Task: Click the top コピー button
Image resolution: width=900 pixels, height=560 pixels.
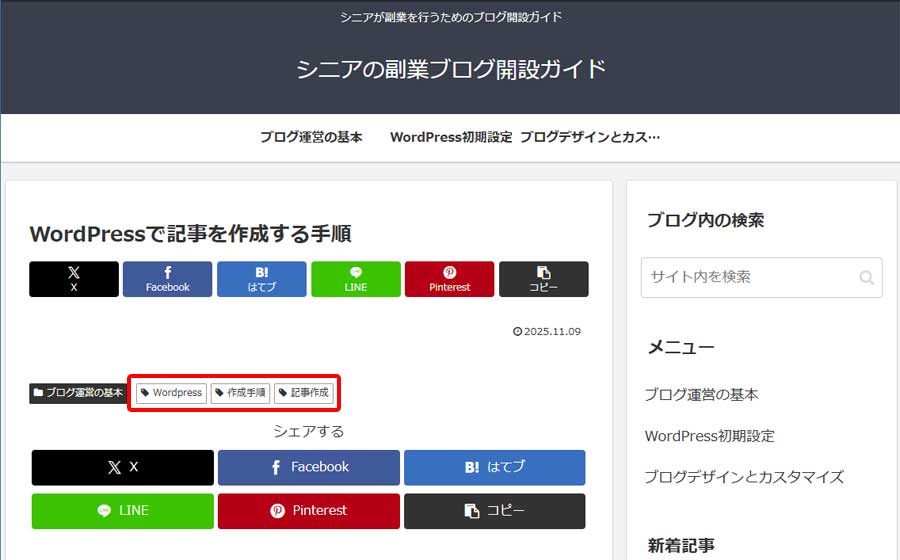Action: click(544, 279)
